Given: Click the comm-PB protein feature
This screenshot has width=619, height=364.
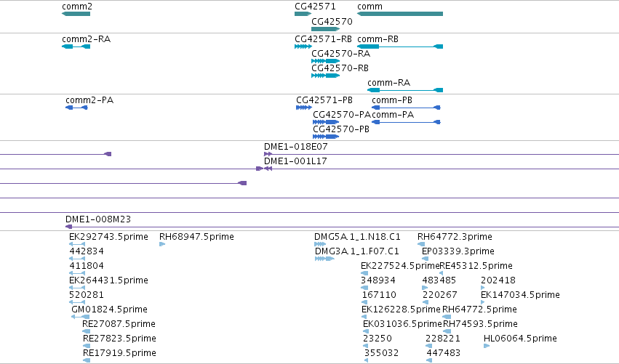Looking at the screenshot, I should [x=406, y=108].
